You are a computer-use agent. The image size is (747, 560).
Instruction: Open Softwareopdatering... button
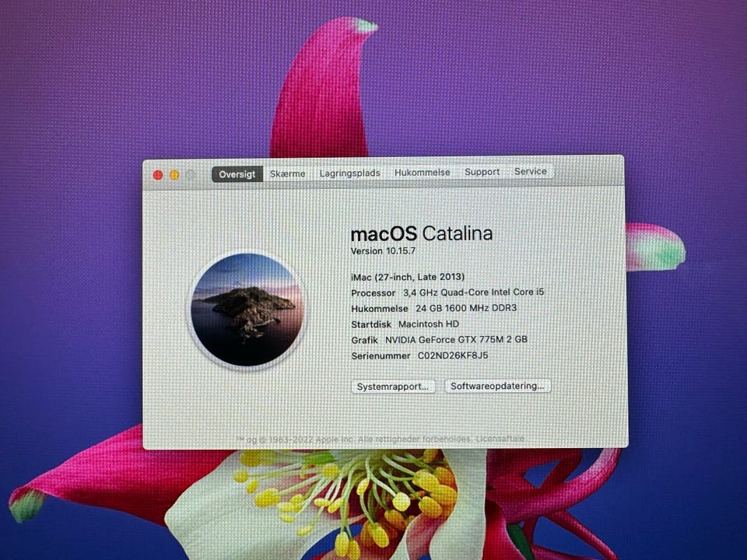click(x=497, y=386)
